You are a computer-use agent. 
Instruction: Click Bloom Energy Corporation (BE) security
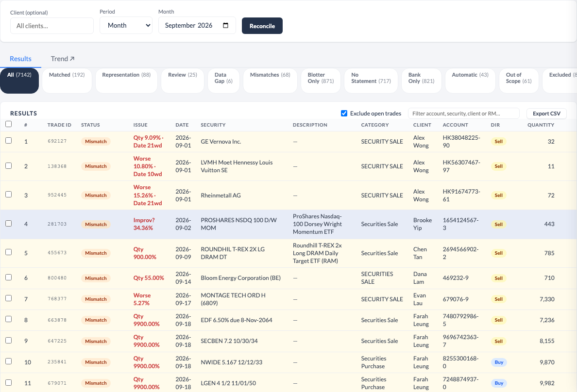241,278
